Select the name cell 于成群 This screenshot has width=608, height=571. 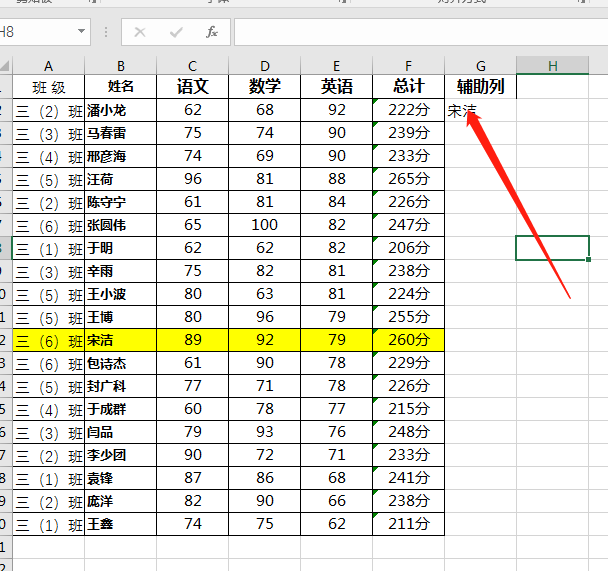click(x=121, y=409)
